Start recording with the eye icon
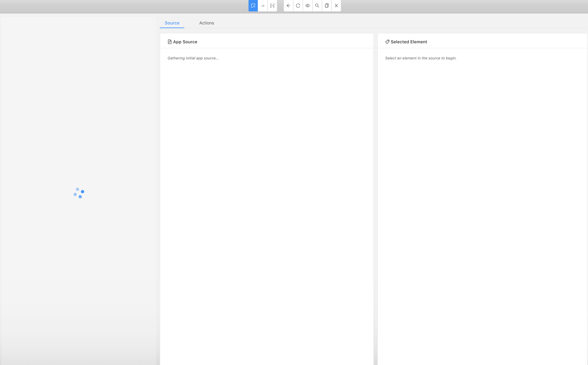The width and height of the screenshot is (588, 365). click(x=308, y=6)
